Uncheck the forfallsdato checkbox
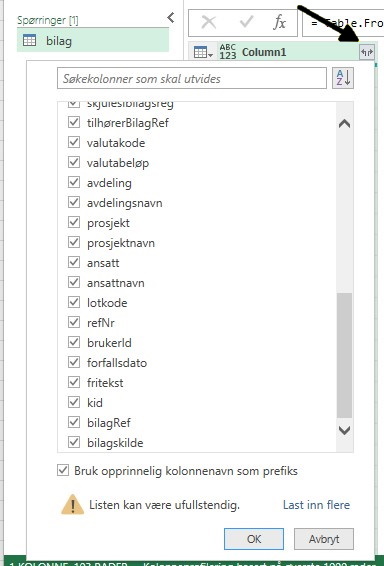This screenshot has width=384, height=566. click(74, 362)
